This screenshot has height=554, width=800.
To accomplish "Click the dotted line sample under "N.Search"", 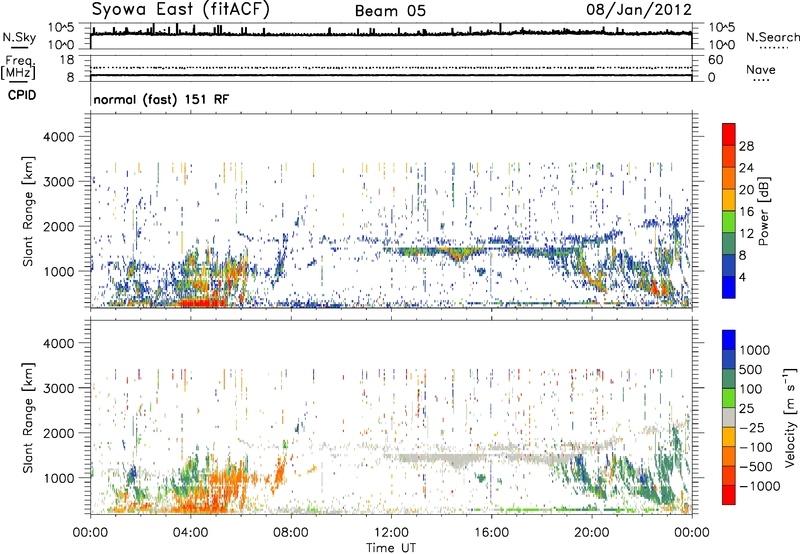I will point(774,48).
